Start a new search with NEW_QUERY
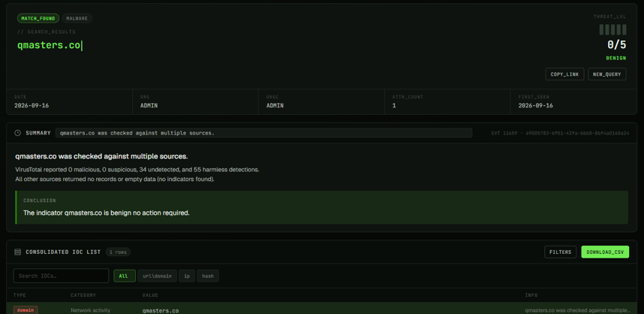Viewport: 644px width, 314px height. pos(607,74)
